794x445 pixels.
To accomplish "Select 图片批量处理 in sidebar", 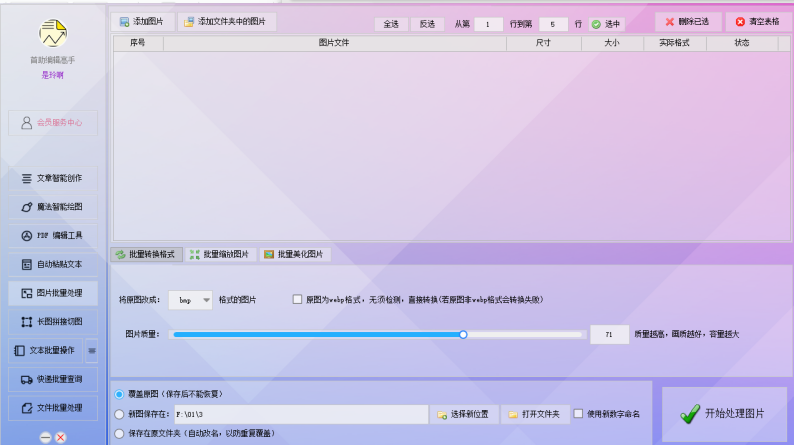I will click(53, 293).
